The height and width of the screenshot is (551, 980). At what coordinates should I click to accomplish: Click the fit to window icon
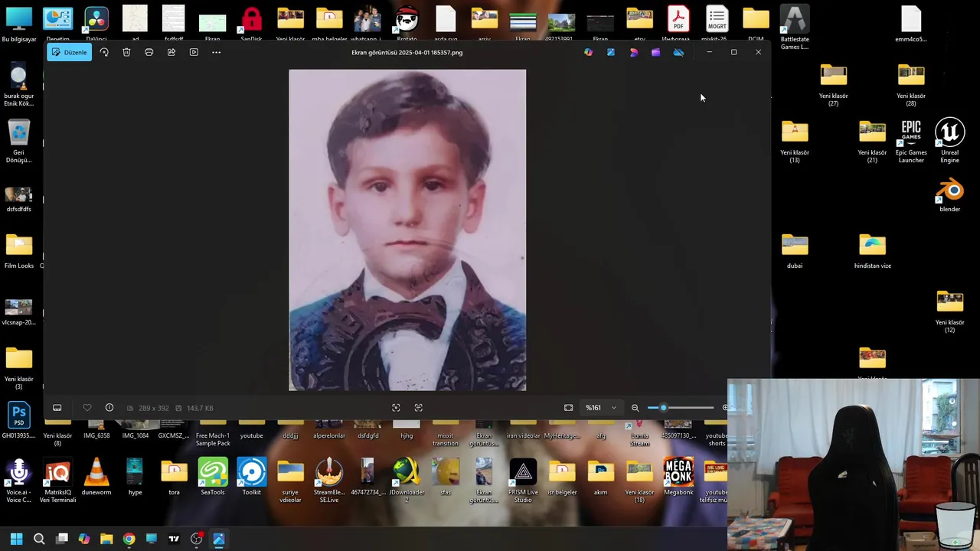pos(568,408)
